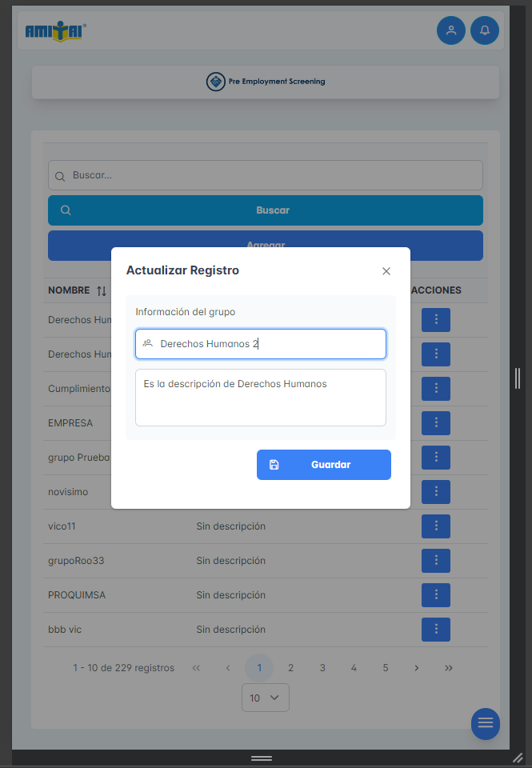Go to page 2
Viewport: 532px width, 768px height.
coord(290,668)
